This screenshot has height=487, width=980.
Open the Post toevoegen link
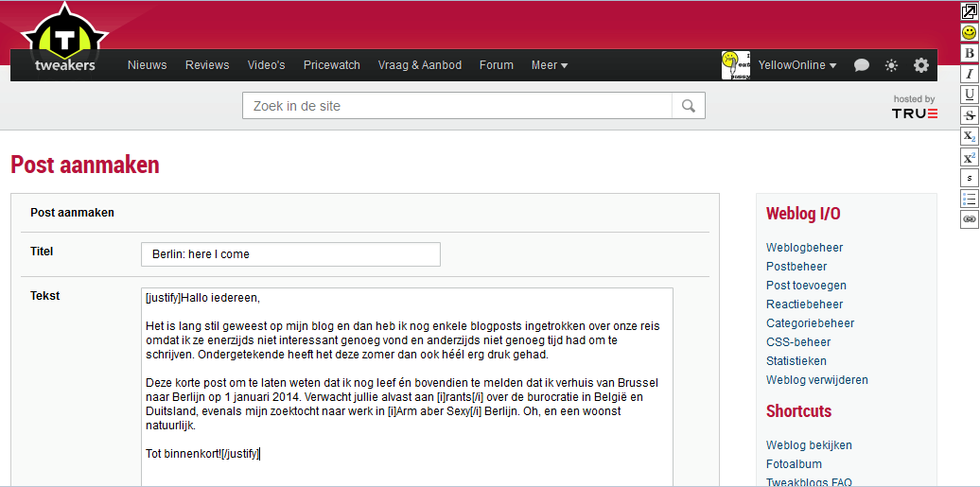(806, 285)
